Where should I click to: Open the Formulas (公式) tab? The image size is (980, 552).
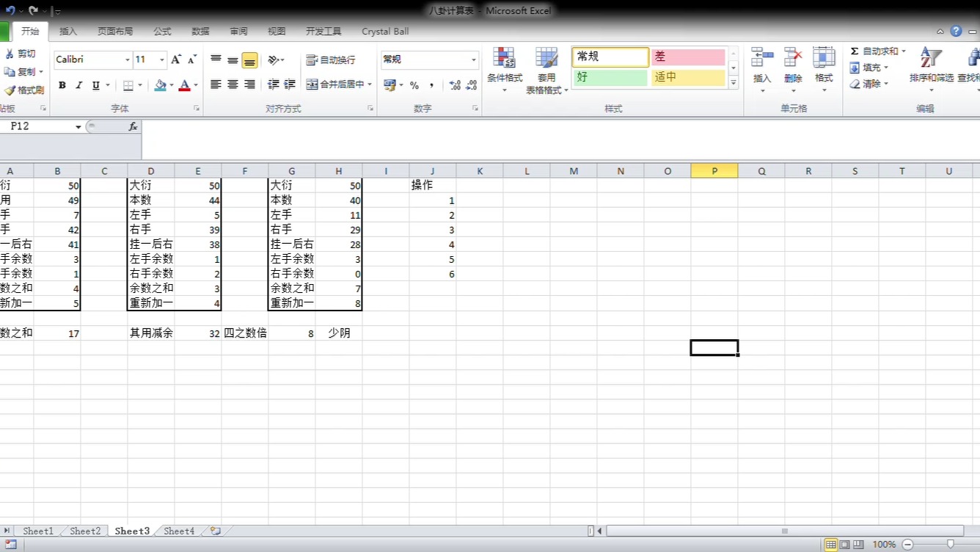tap(162, 32)
